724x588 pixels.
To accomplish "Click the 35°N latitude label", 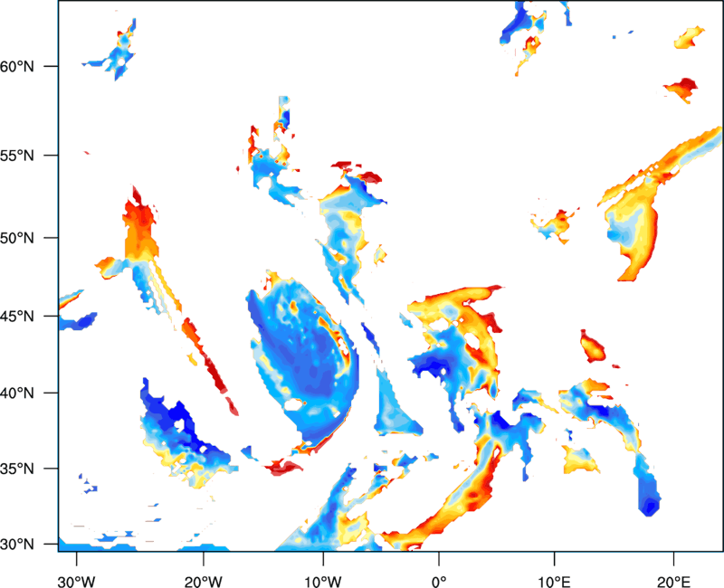I will (x=17, y=469).
